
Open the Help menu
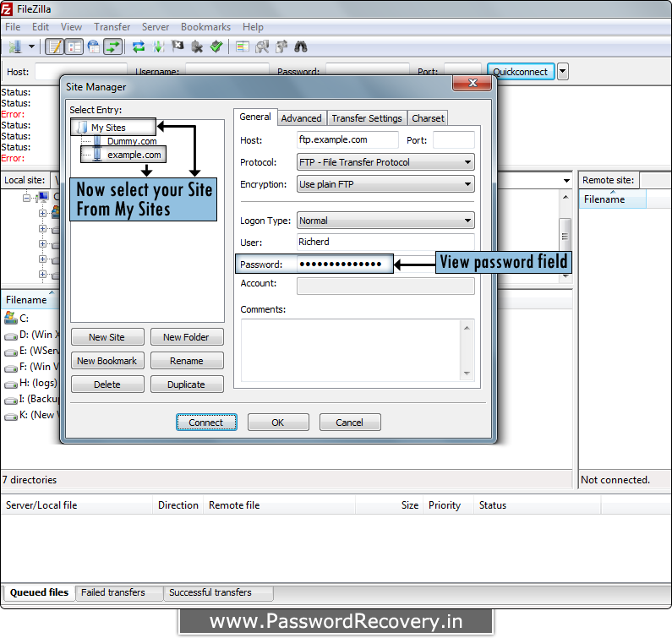(253, 26)
